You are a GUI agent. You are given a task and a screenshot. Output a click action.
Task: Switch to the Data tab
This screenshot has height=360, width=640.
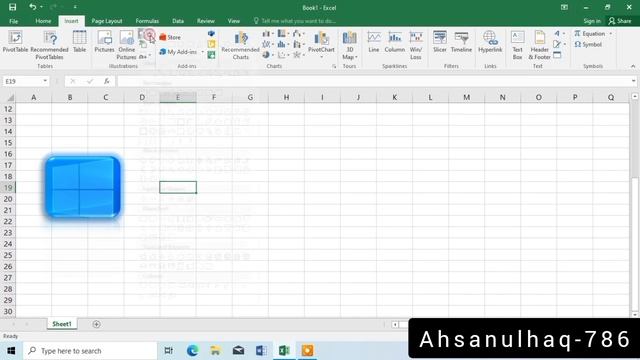point(178,21)
